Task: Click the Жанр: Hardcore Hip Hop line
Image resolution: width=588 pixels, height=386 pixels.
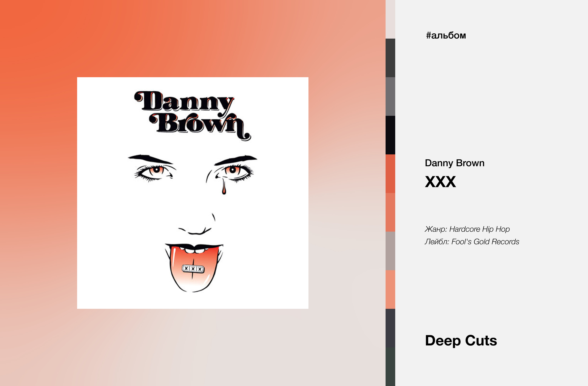Action: click(x=467, y=229)
